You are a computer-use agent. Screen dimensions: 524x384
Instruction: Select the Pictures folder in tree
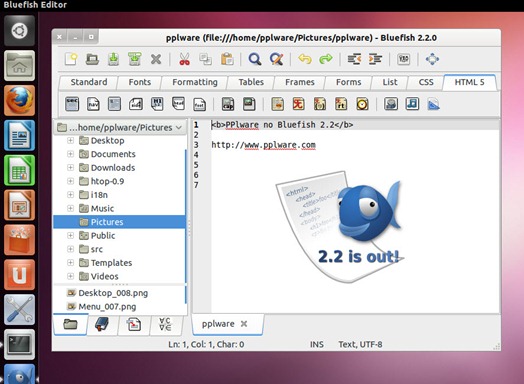(x=119, y=222)
